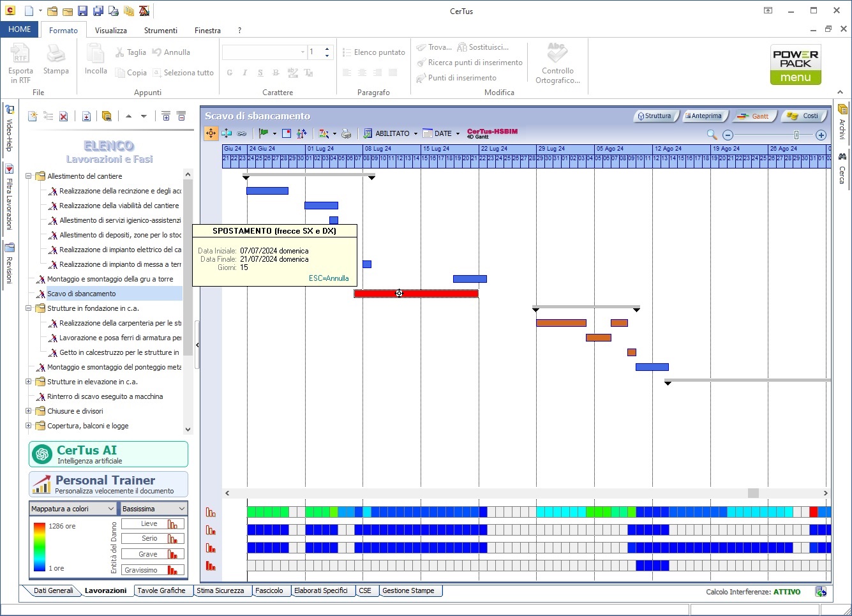Click the new work item icon

pyautogui.click(x=33, y=116)
